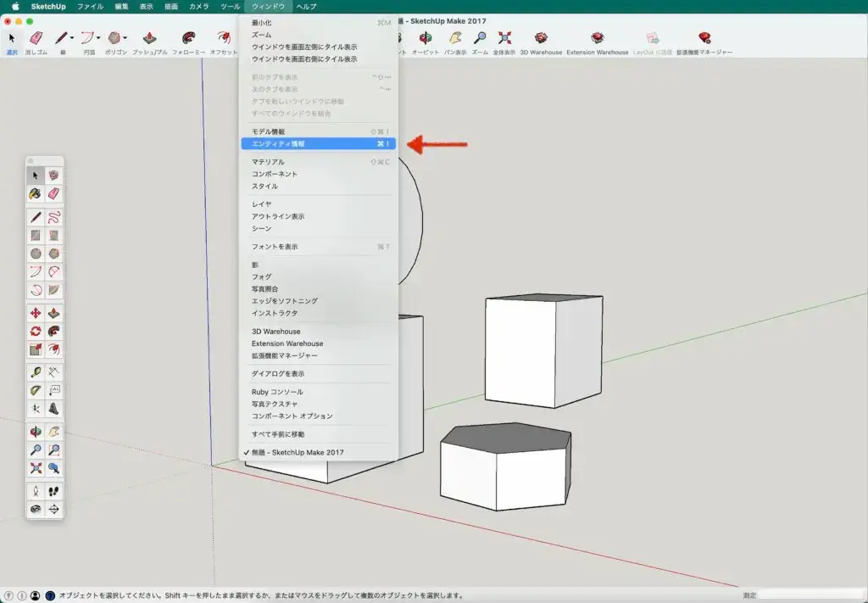The image size is (868, 603).
Task: Pick Make Component tool in floating palette
Action: coord(53,176)
